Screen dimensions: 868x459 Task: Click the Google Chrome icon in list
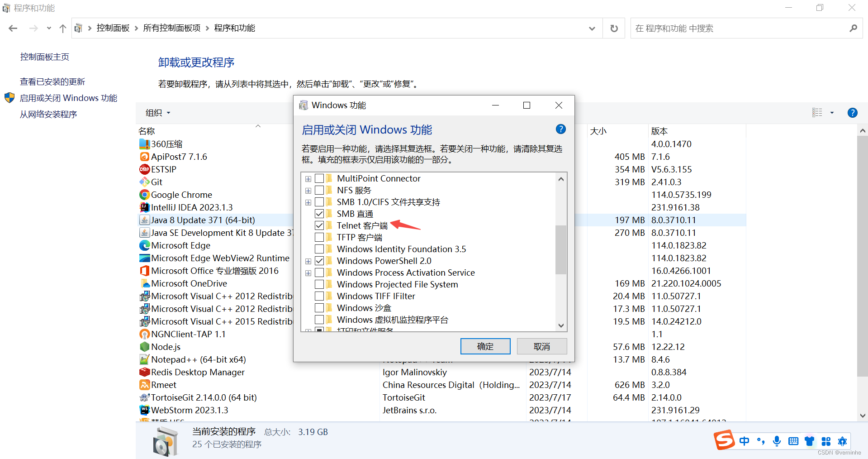144,195
